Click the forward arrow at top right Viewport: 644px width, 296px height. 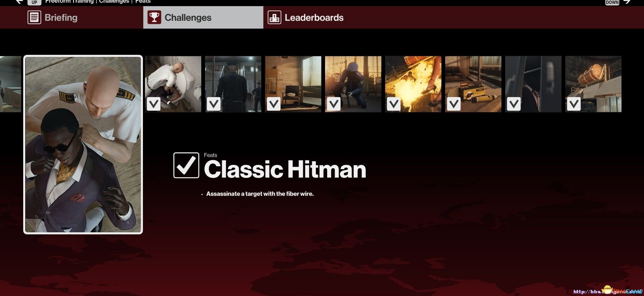(627, 2)
